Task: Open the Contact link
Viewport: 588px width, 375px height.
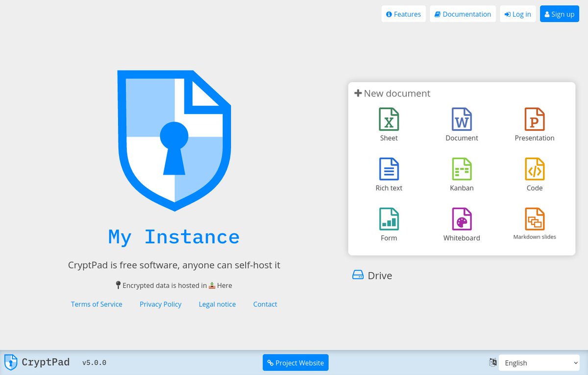Action: pos(265,304)
